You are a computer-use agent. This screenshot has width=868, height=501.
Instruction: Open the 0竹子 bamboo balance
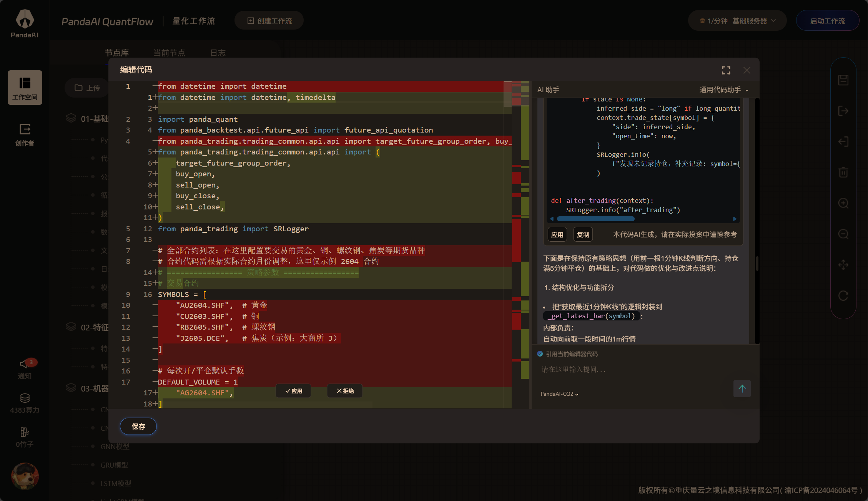click(25, 437)
